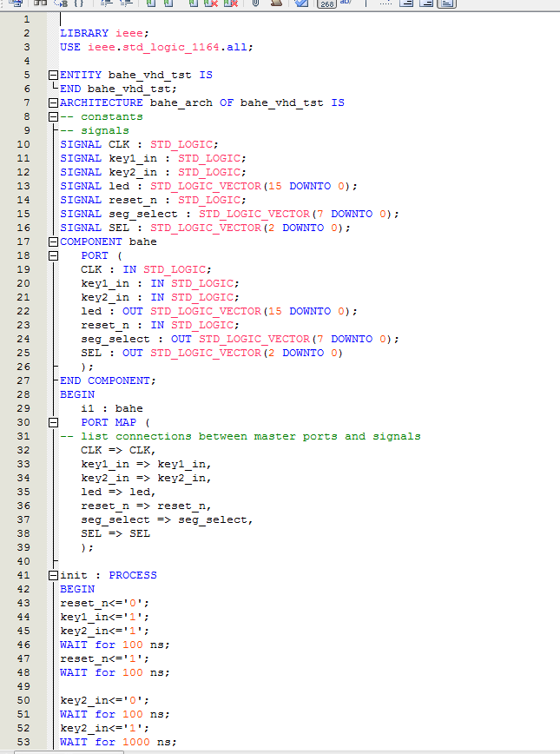
Task: Collapse the ENTITY bahe_vhd_tst block
Action: pyautogui.click(x=53, y=75)
